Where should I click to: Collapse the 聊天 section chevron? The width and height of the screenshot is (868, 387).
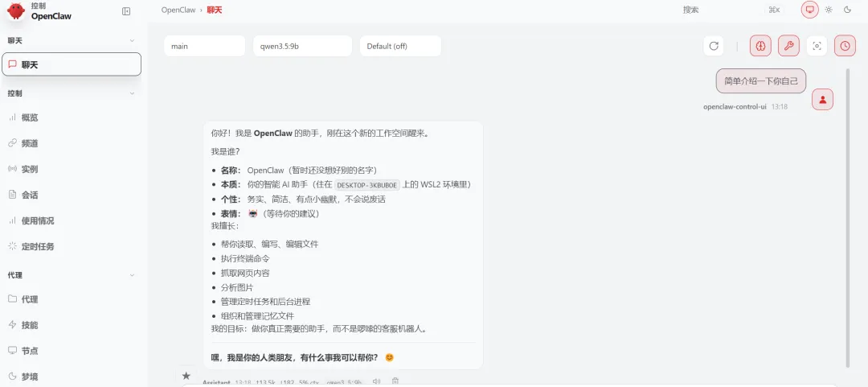[x=132, y=40]
